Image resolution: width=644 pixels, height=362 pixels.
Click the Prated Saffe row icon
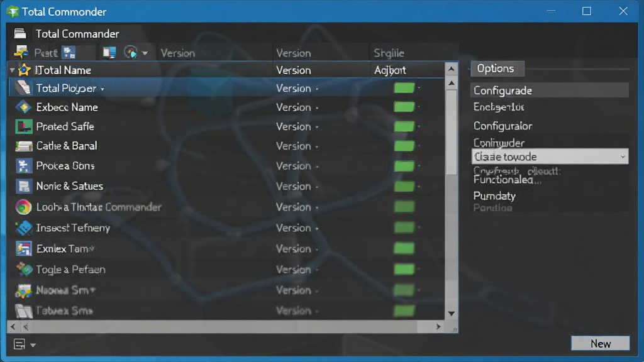point(23,126)
